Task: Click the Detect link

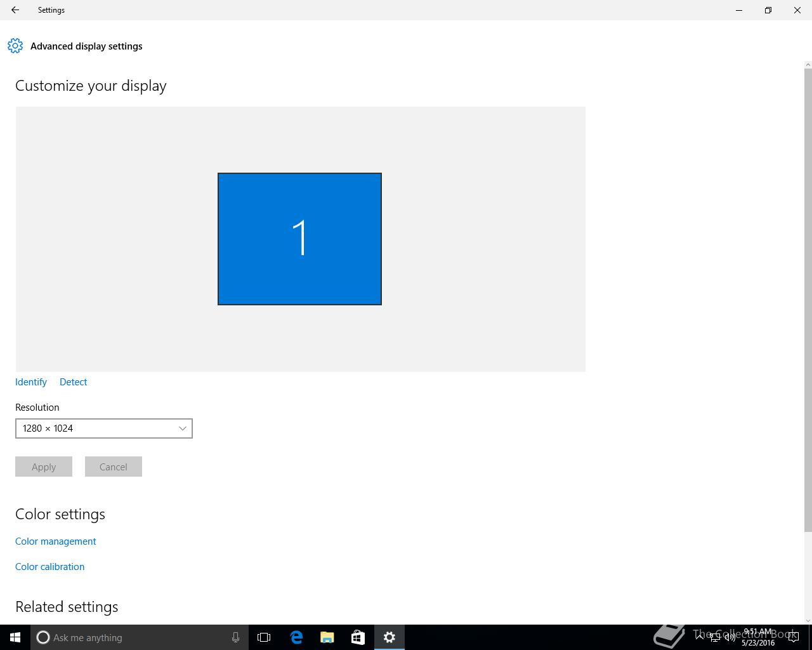Action: click(x=74, y=382)
